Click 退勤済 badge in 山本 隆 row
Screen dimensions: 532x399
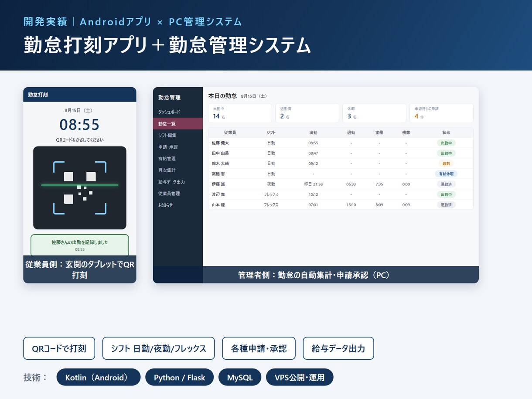[x=446, y=205]
